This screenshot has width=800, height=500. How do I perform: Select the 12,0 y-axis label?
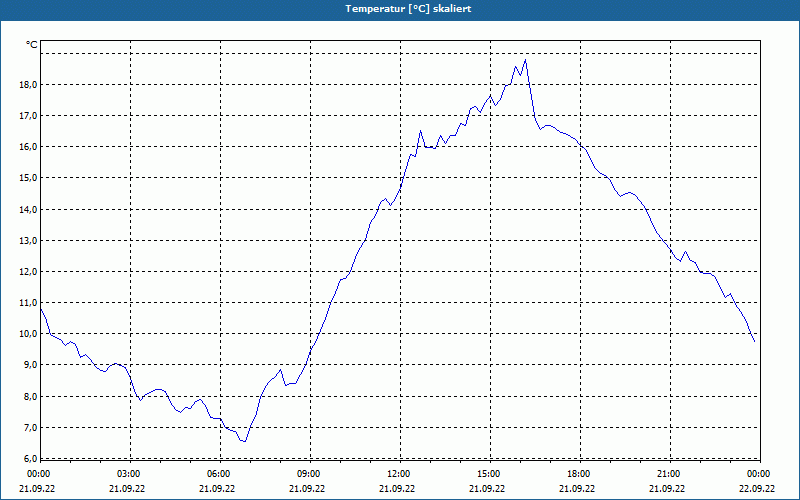click(28, 272)
